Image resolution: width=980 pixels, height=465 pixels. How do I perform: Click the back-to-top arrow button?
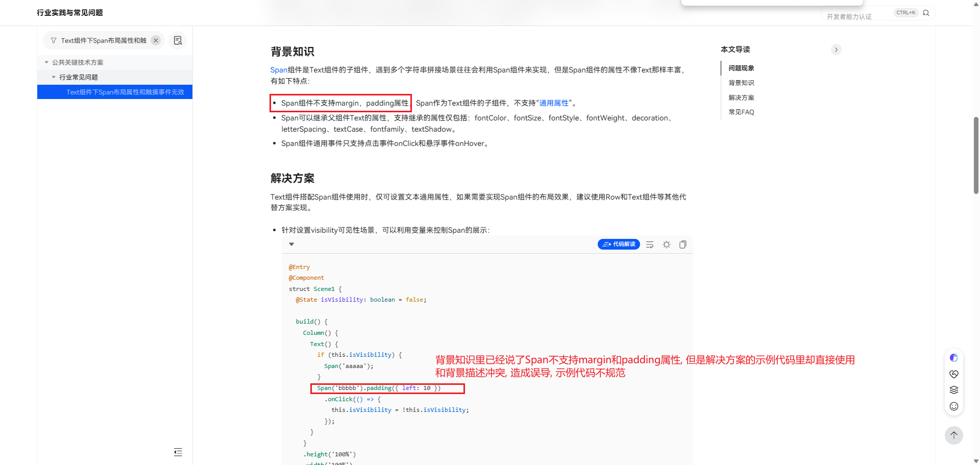tap(953, 435)
